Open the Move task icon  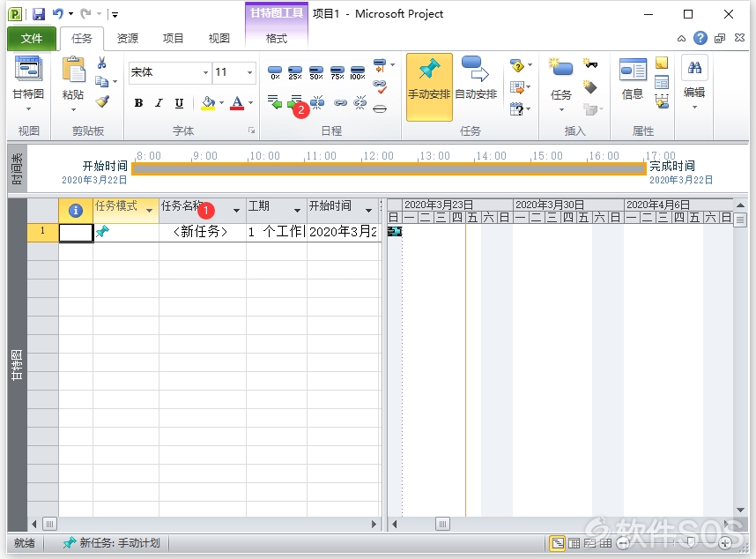tap(517, 87)
